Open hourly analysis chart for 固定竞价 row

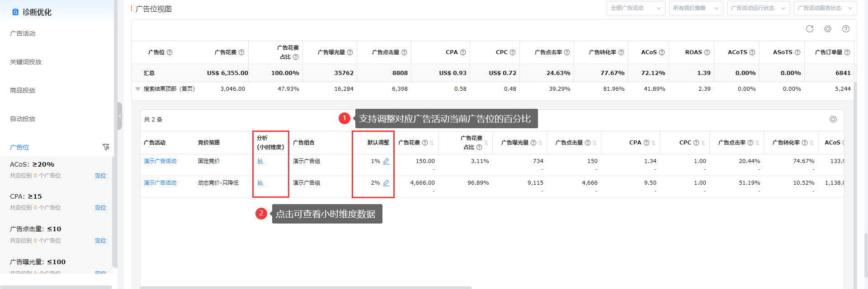(x=260, y=161)
